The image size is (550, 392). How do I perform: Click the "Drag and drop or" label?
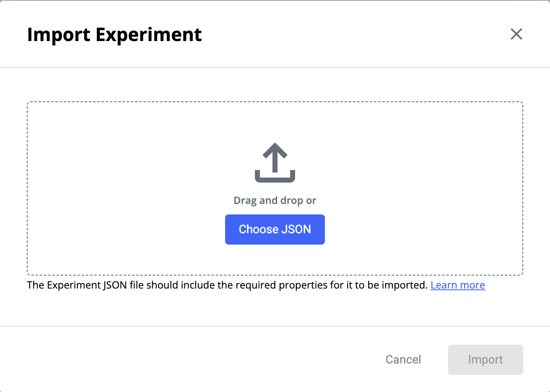point(275,201)
